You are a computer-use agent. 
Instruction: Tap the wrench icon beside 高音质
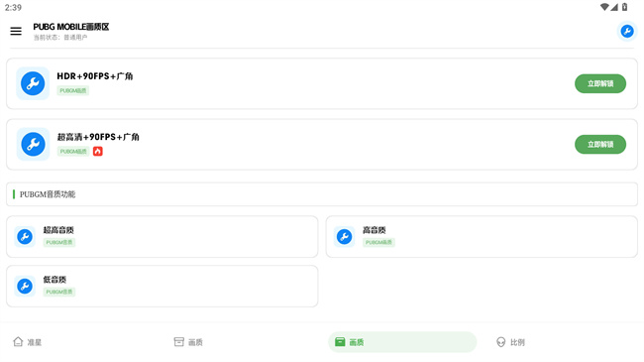[344, 236]
